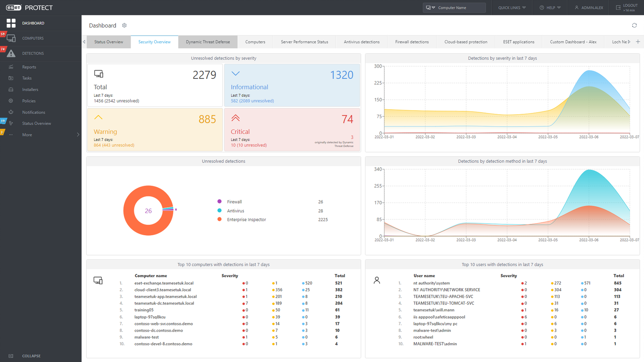
Task: Click the ADMIN.ALEX user icon
Action: click(576, 8)
